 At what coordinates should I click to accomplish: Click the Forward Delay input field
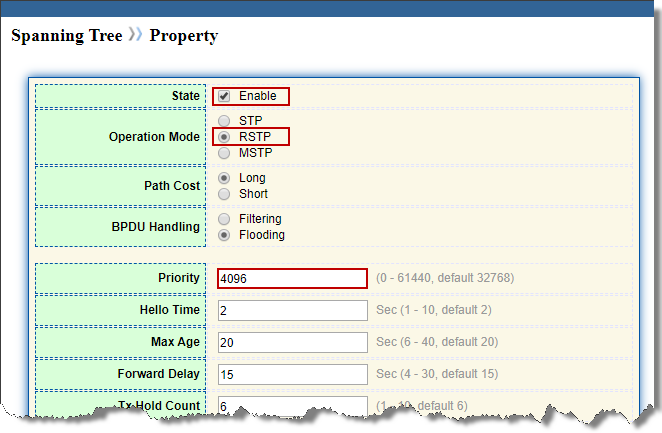pyautogui.click(x=292, y=374)
